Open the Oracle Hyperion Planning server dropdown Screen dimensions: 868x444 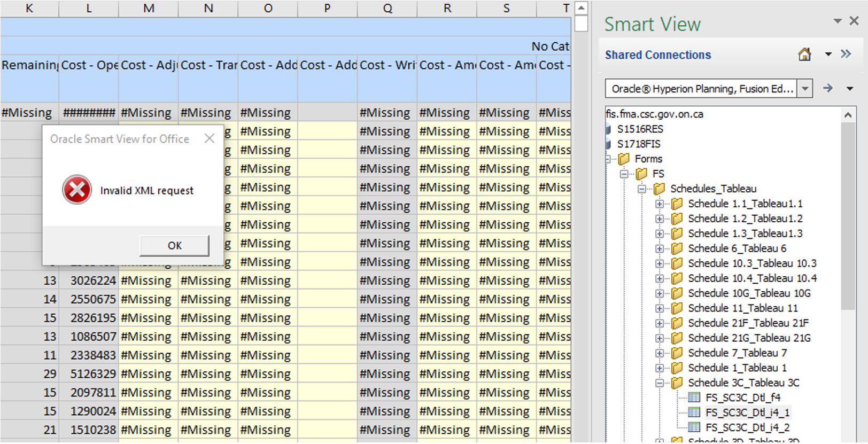tap(804, 89)
